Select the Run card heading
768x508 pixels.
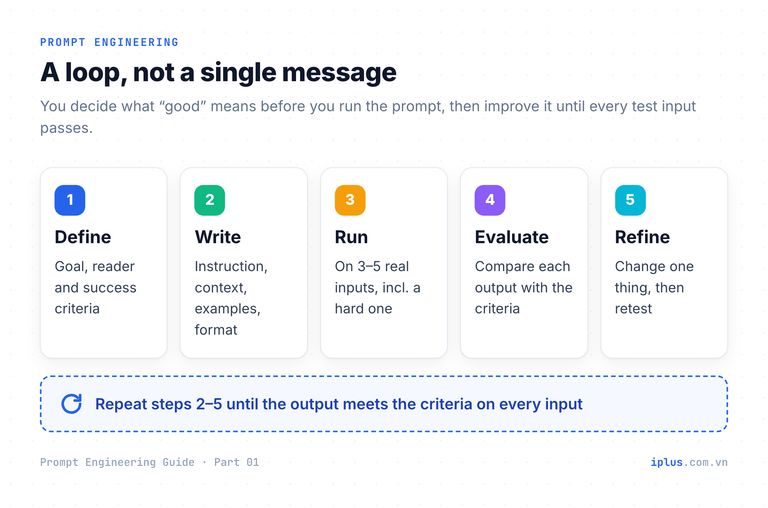(351, 237)
